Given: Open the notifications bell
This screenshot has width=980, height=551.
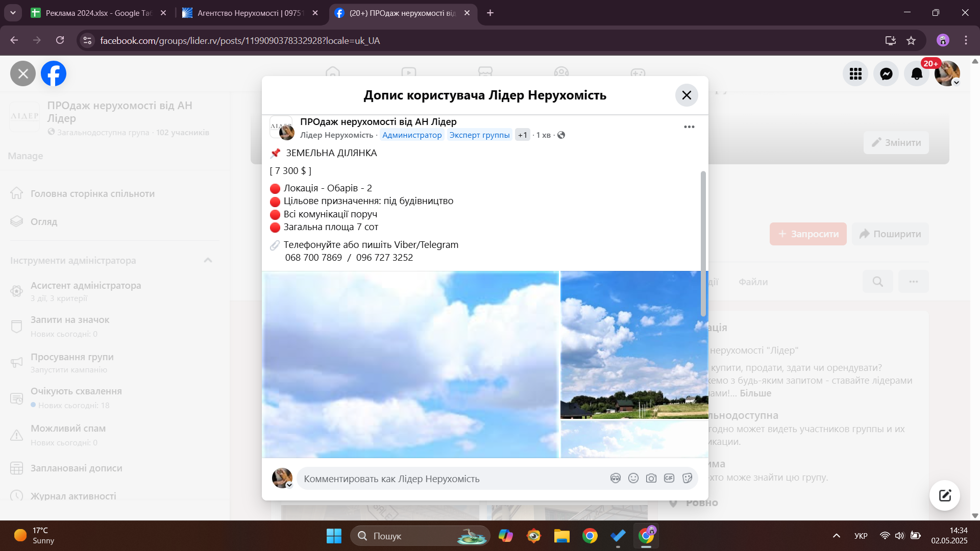Looking at the screenshot, I should [917, 74].
